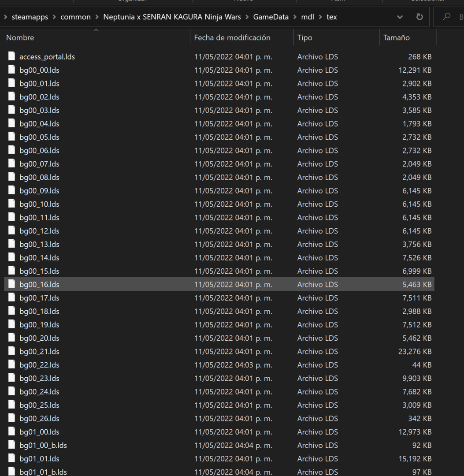Select the file bg00_11.lds
Screen dimensions: 464x476
[x=39, y=217]
